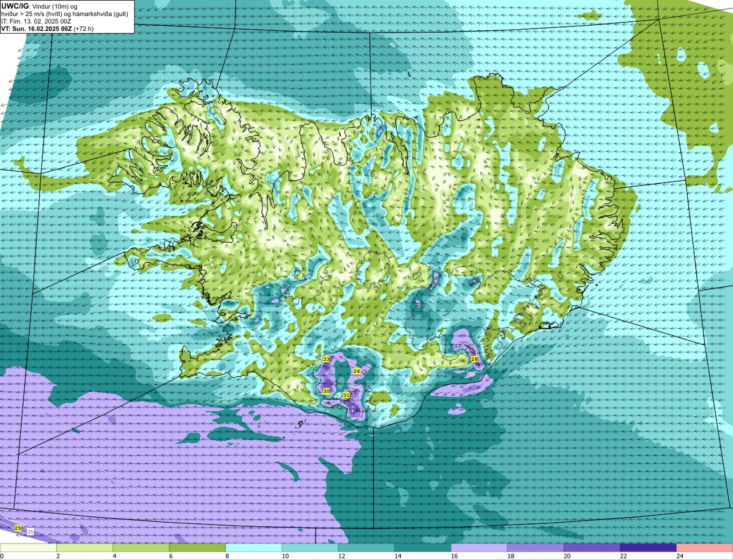Click the yellow gust marker labeled 30
Image resolution: width=733 pixels, height=560 pixels.
326,391
